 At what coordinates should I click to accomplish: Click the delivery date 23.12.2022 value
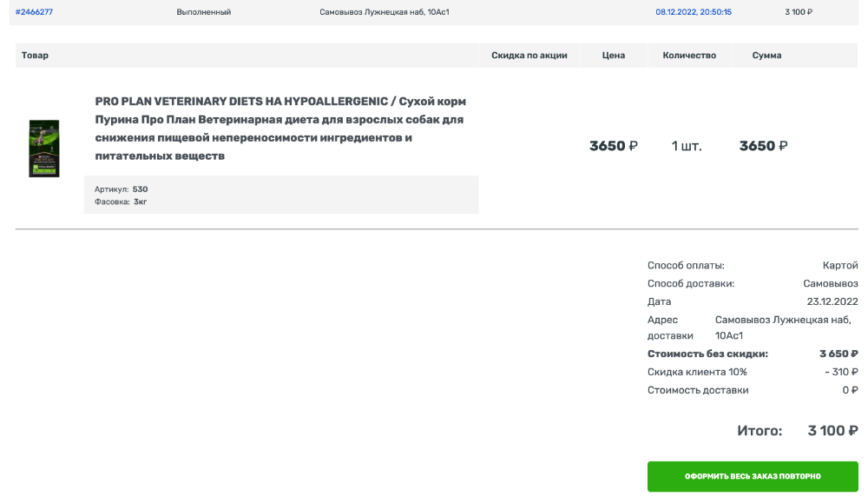[x=832, y=301]
